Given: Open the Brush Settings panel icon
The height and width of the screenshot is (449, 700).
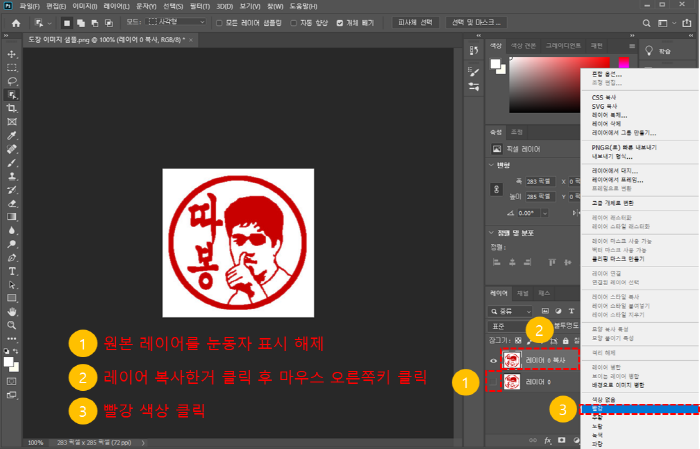Looking at the screenshot, I should [474, 71].
